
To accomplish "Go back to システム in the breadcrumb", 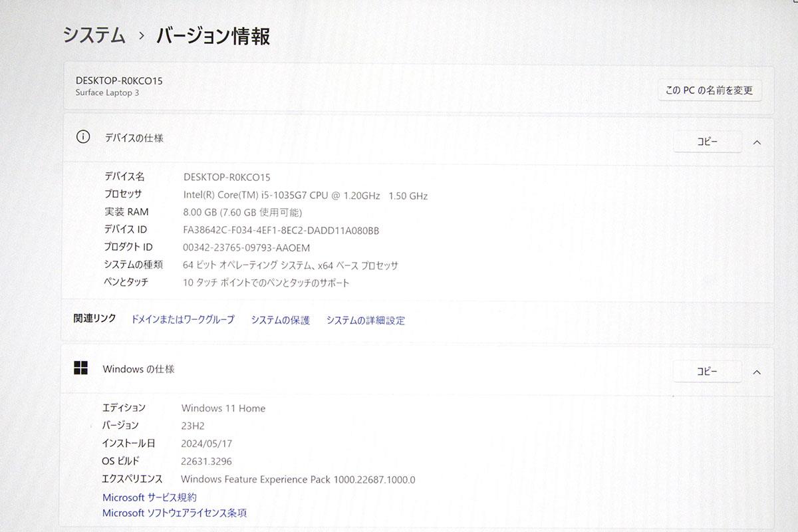I will pos(94,35).
